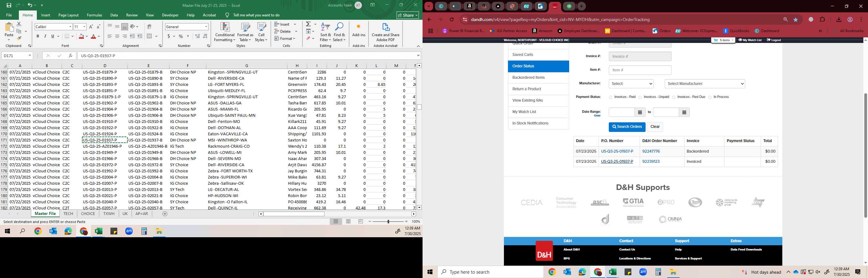The image size is (868, 278).
Task: Open browser Downloads icon
Action: pos(839,19)
